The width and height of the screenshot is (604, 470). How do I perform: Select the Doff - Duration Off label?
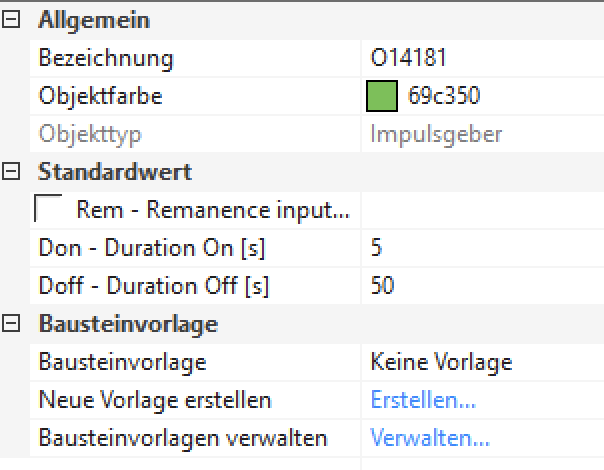154,286
